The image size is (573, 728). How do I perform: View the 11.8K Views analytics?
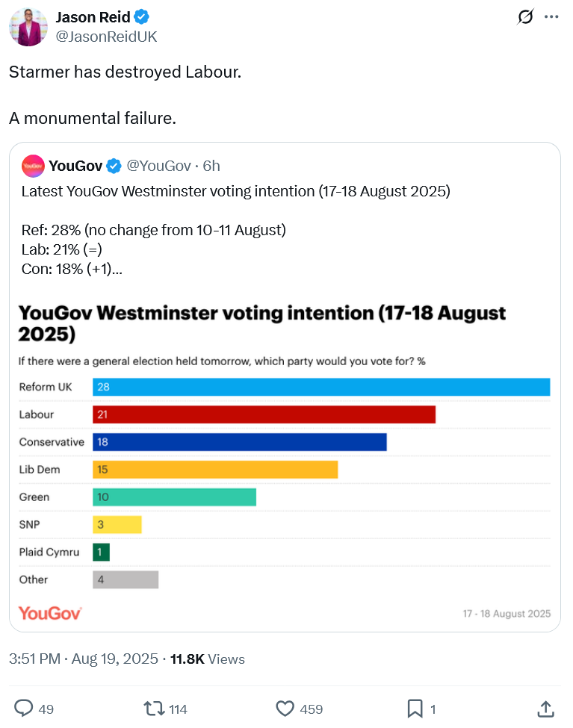point(207,659)
